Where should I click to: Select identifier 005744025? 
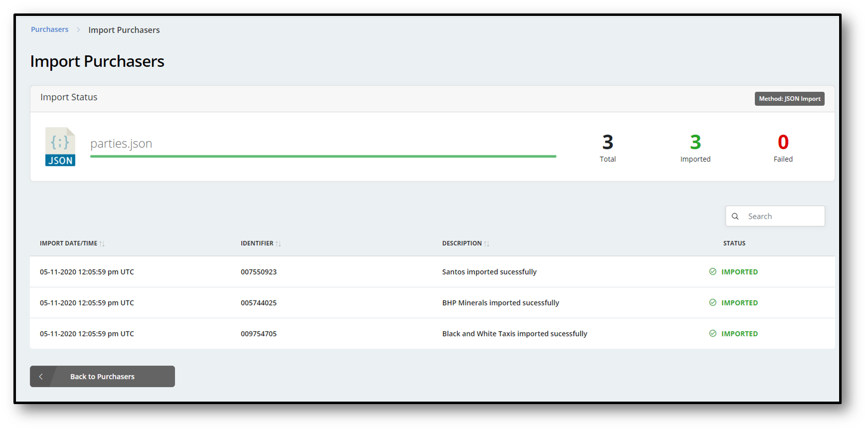[x=258, y=302]
